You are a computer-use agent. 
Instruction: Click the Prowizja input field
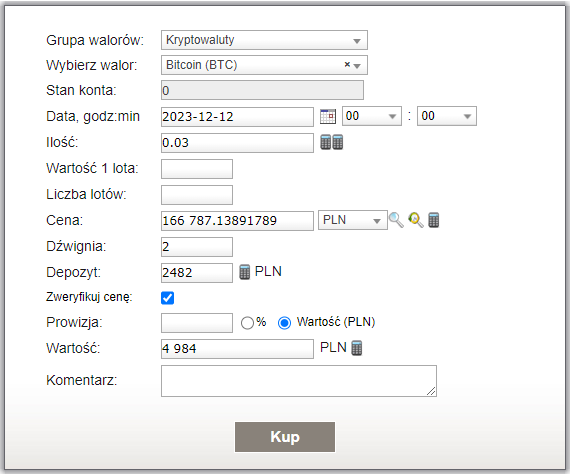coord(197,323)
